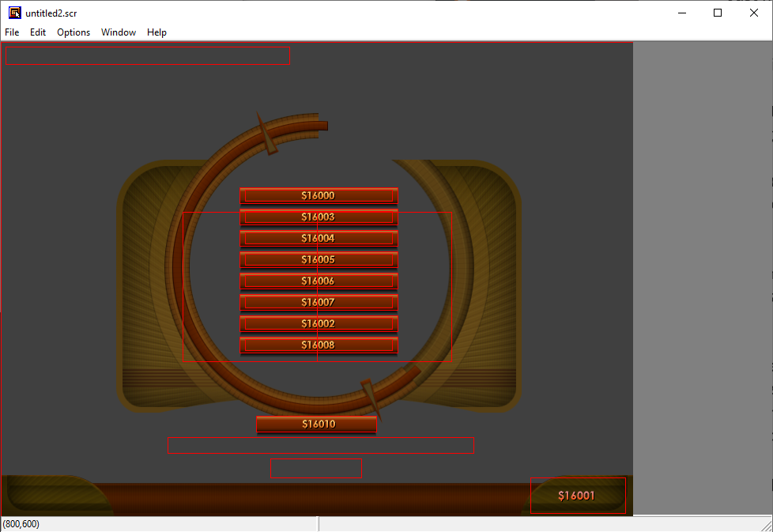The width and height of the screenshot is (773, 532).
Task: Minimize the untitled2.scr window
Action: (x=682, y=13)
